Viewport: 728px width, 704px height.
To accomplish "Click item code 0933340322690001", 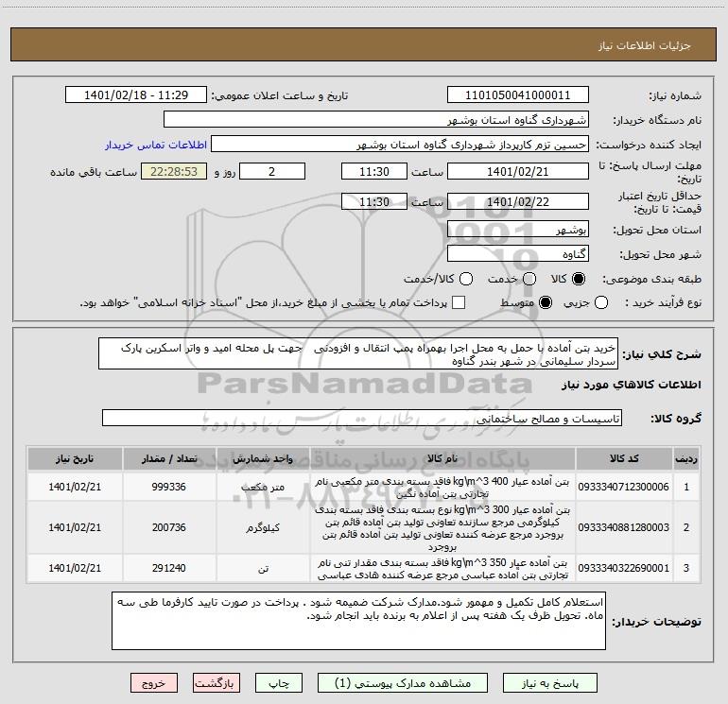I will point(624,568).
